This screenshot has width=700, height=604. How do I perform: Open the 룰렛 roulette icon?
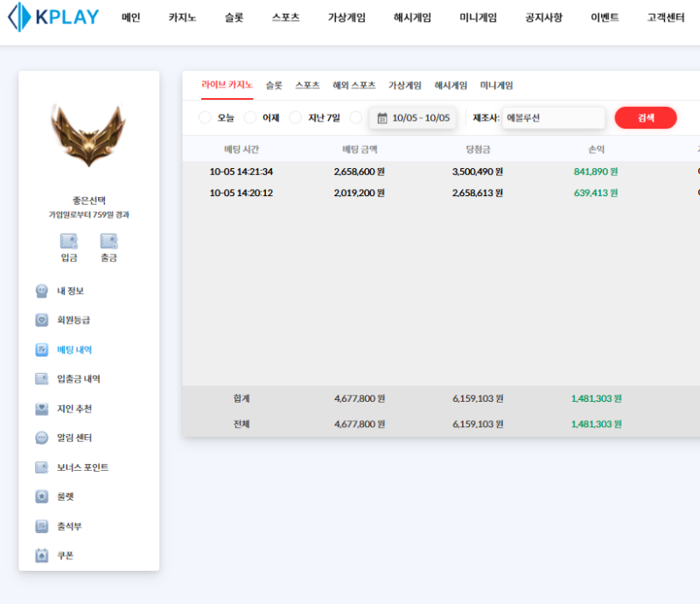click(x=41, y=496)
